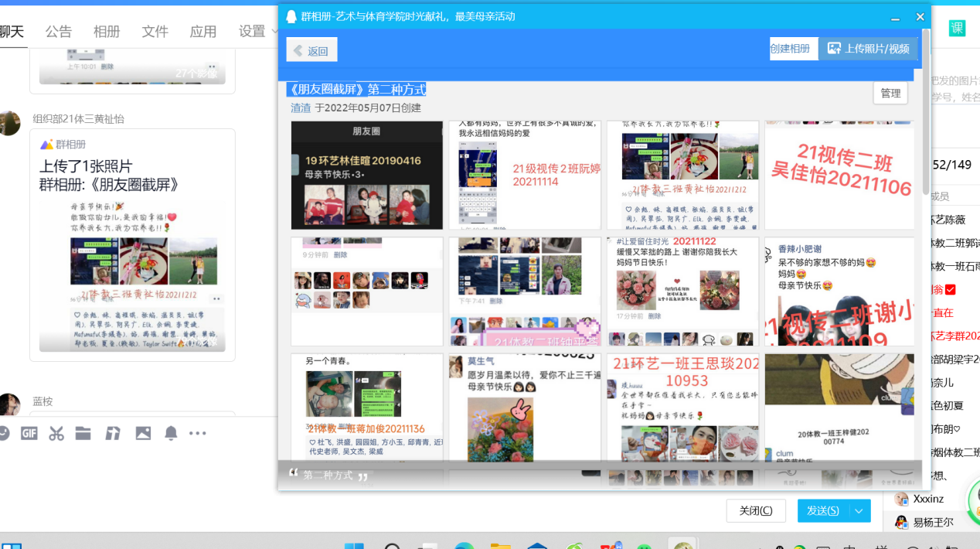Viewport: 980px width, 549px height.
Task: Click 上传照片/视频 button
Action: point(868,49)
